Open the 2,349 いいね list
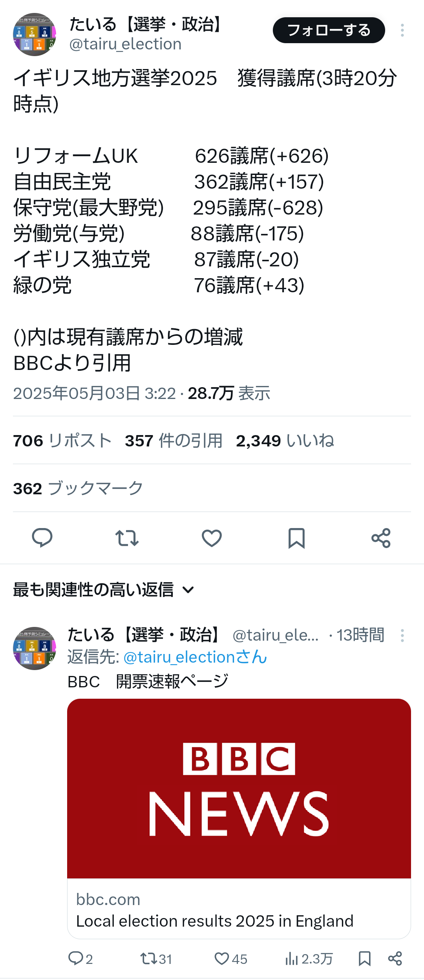 point(285,441)
